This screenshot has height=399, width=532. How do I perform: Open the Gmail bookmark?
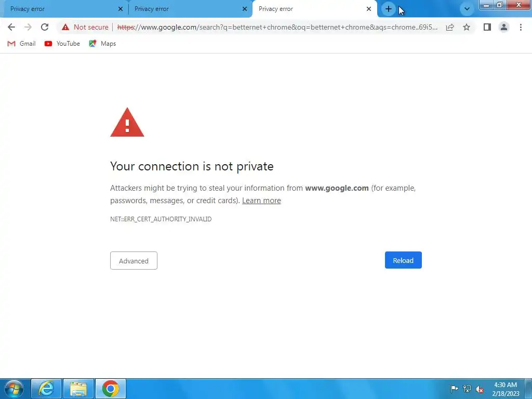tap(21, 44)
